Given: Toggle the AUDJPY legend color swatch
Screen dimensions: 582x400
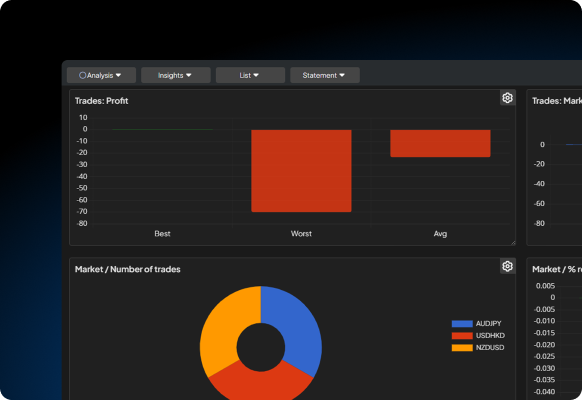Looking at the screenshot, I should [462, 324].
